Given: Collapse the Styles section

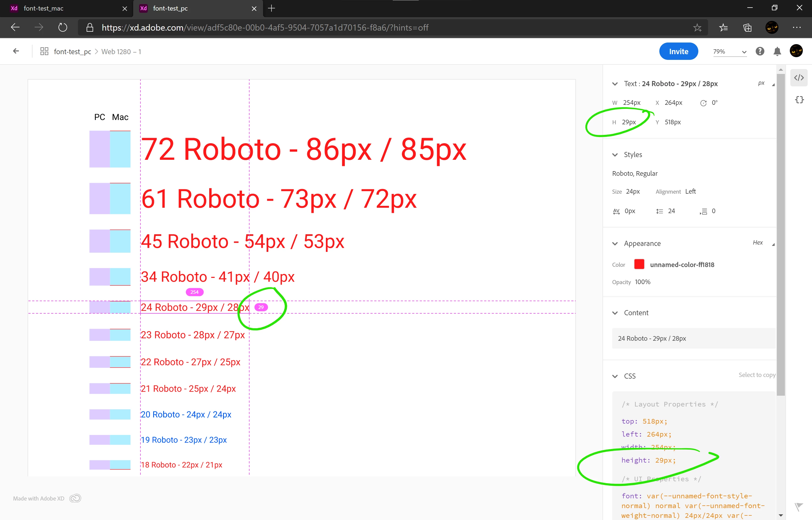Looking at the screenshot, I should point(615,155).
